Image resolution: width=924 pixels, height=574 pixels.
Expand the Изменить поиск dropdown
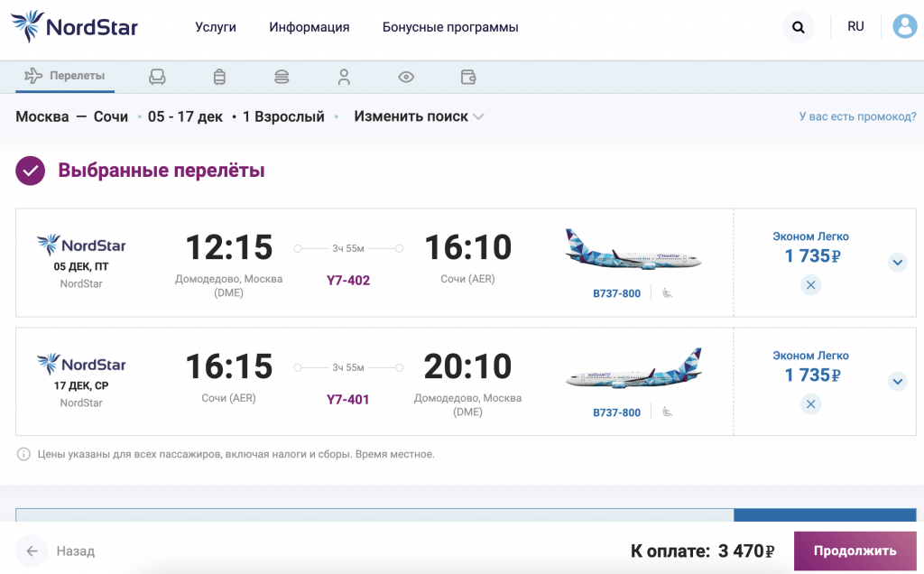click(x=419, y=116)
